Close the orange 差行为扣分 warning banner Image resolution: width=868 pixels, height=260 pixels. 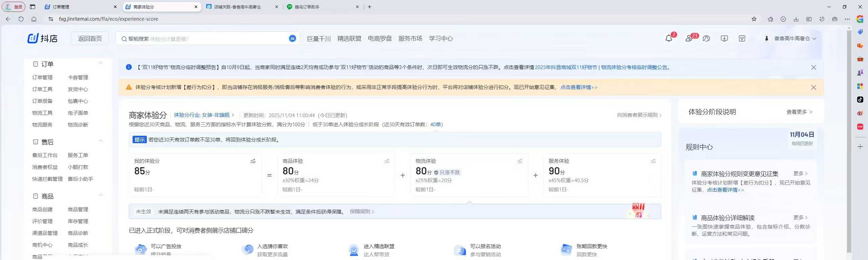pos(813,87)
